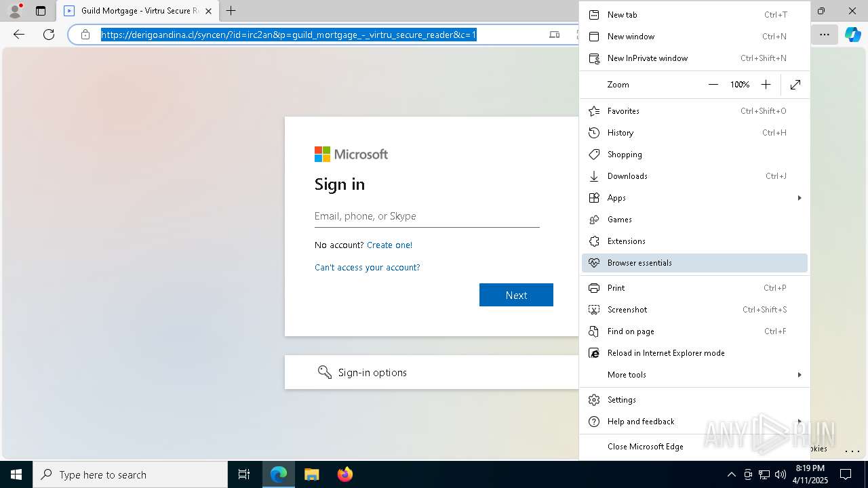Click the New tab menu entry
This screenshot has width=868, height=488.
click(694, 15)
